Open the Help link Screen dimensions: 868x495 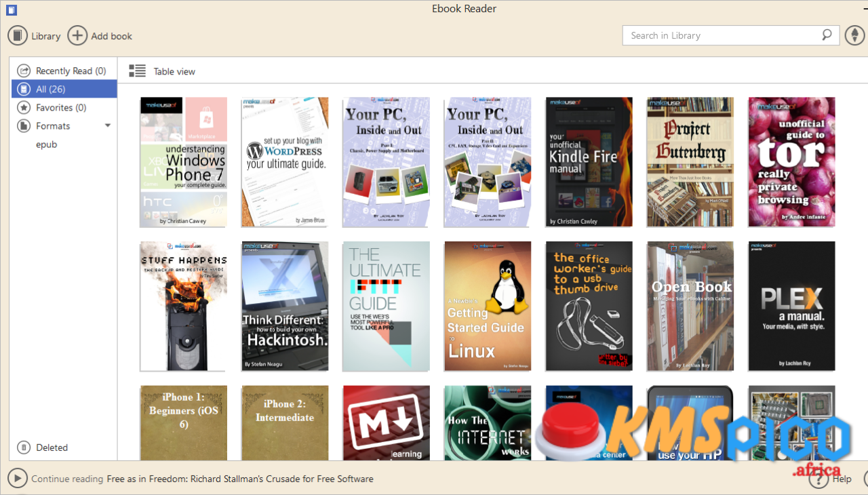point(842,479)
